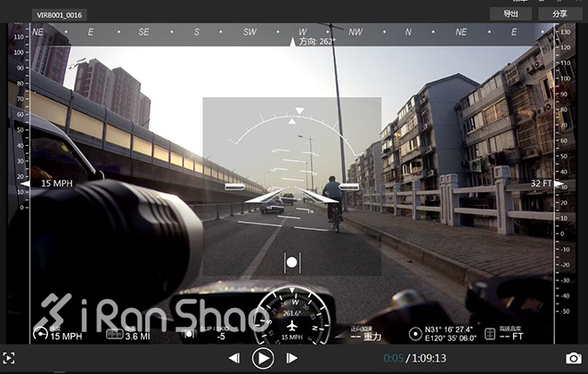
Task: Step forward to the next frame
Action: (291, 358)
